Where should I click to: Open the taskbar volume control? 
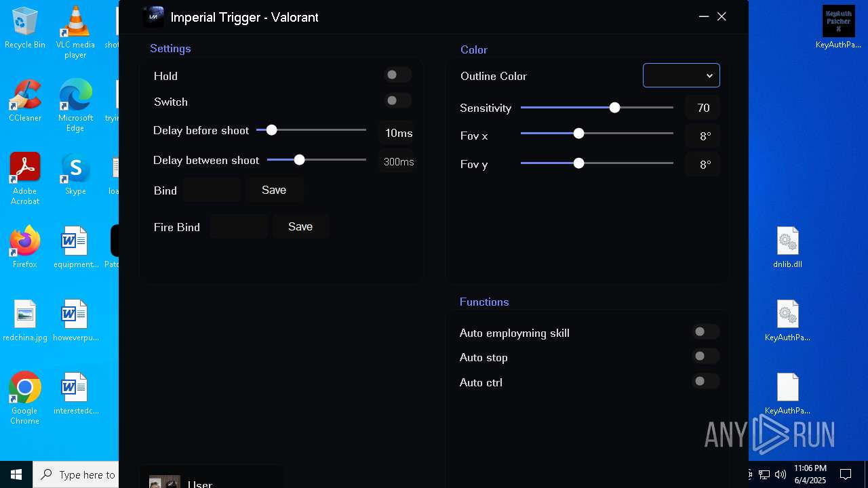coord(781,474)
